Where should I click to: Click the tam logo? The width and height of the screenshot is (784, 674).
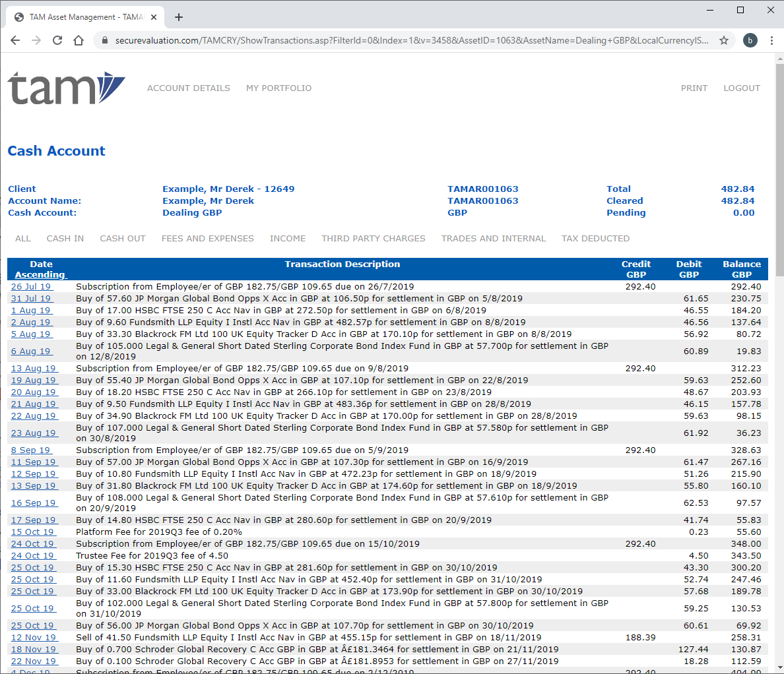(x=66, y=88)
